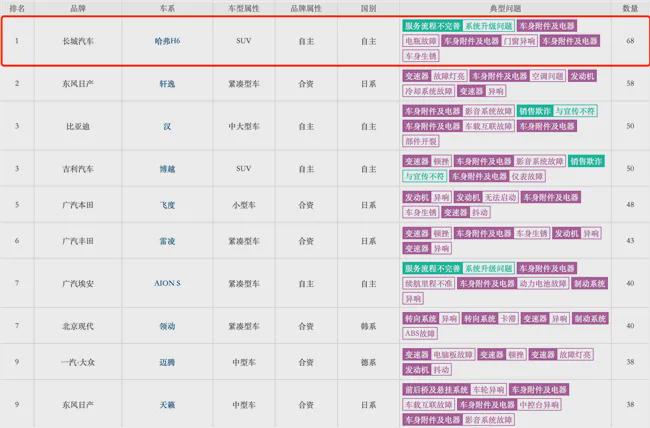Click the 一汽-大众 brand cell
Viewport: 650px width, 428px height.
point(78,362)
